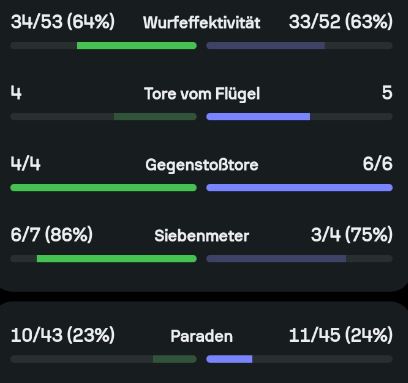The height and width of the screenshot is (383, 408).
Task: Click the 10/43 (23%) Paraden value
Action: tap(63, 335)
